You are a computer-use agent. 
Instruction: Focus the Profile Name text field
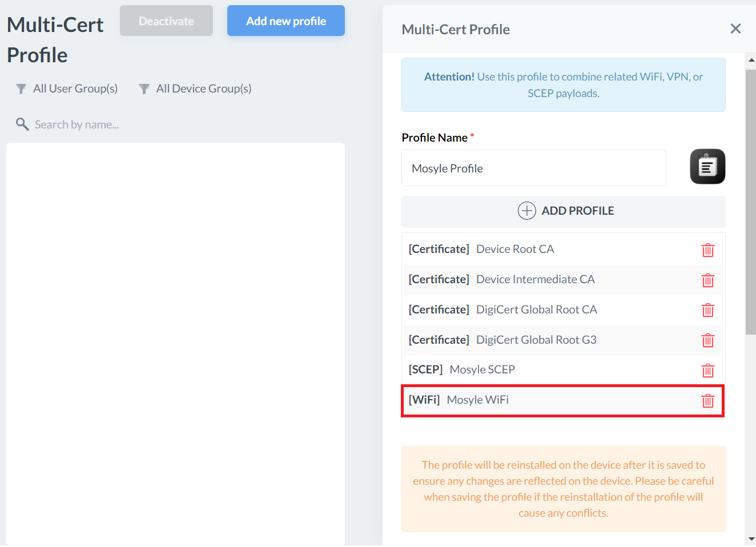(x=533, y=168)
